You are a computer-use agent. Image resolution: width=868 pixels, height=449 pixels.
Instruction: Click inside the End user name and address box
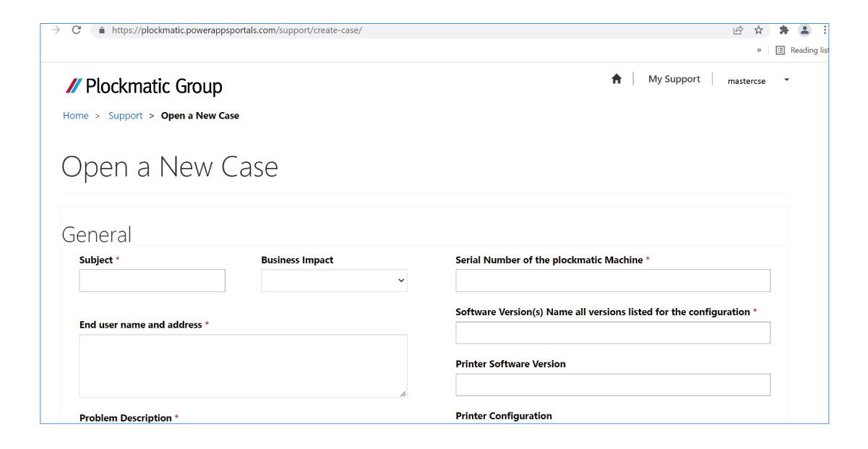(x=242, y=365)
